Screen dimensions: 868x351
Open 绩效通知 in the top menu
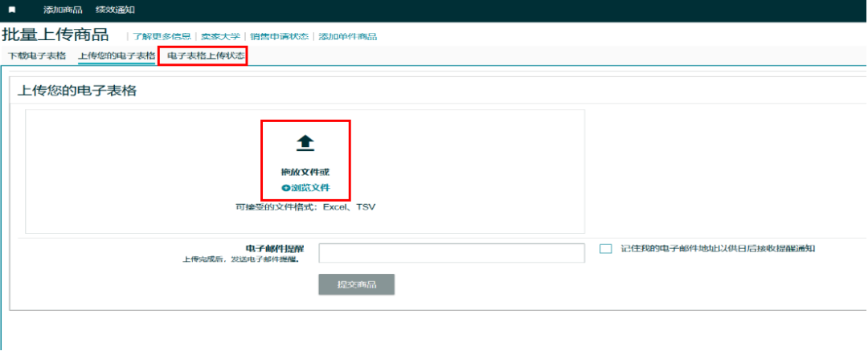pos(115,10)
